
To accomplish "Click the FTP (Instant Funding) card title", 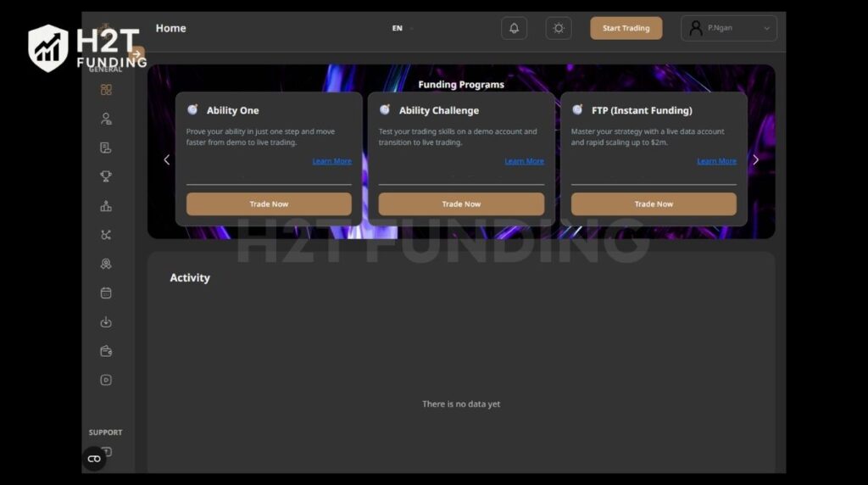I will click(x=642, y=110).
